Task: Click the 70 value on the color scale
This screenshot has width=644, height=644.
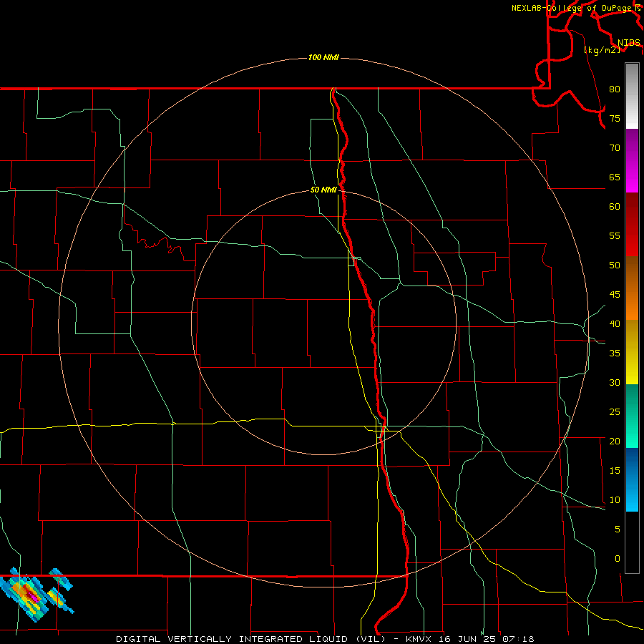Action: [x=615, y=148]
